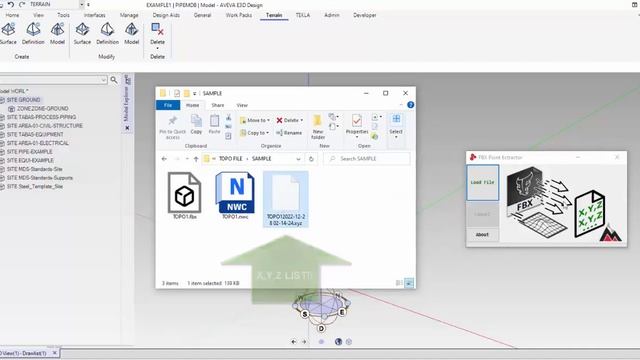Select SITE AREA-01-CIVIL-STRUCTURE in tree
The height and width of the screenshot is (360, 640).
coord(44,126)
